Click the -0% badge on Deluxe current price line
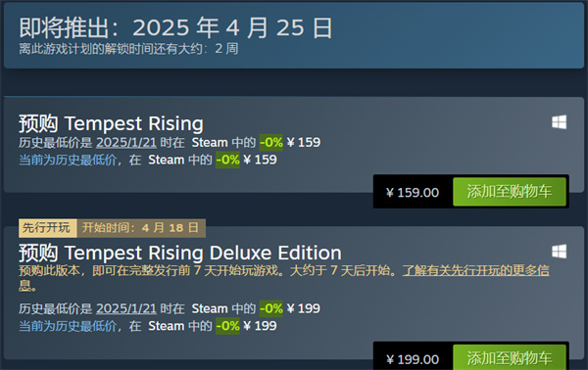Image resolution: width=588 pixels, height=370 pixels. (227, 326)
